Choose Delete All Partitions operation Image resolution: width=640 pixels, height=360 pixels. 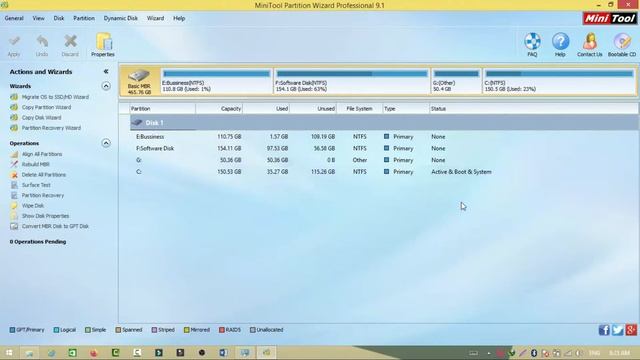pos(44,175)
